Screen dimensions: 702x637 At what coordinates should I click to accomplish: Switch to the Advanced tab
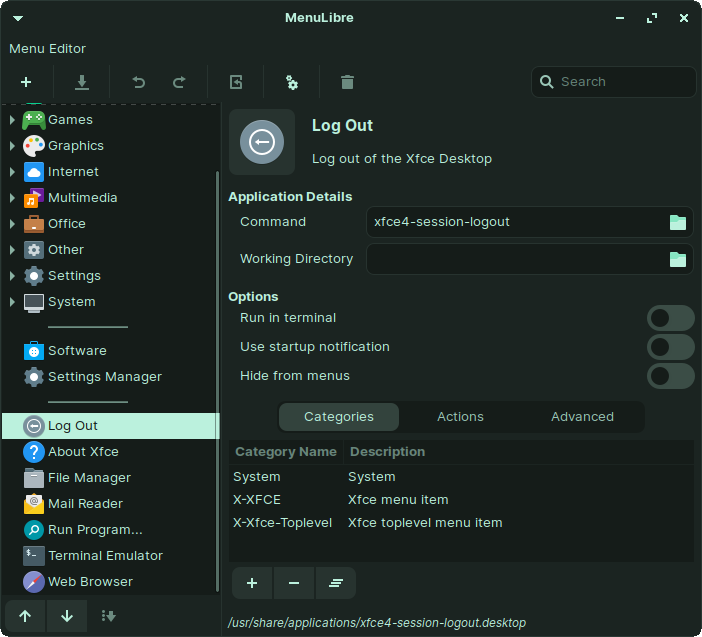coord(582,417)
